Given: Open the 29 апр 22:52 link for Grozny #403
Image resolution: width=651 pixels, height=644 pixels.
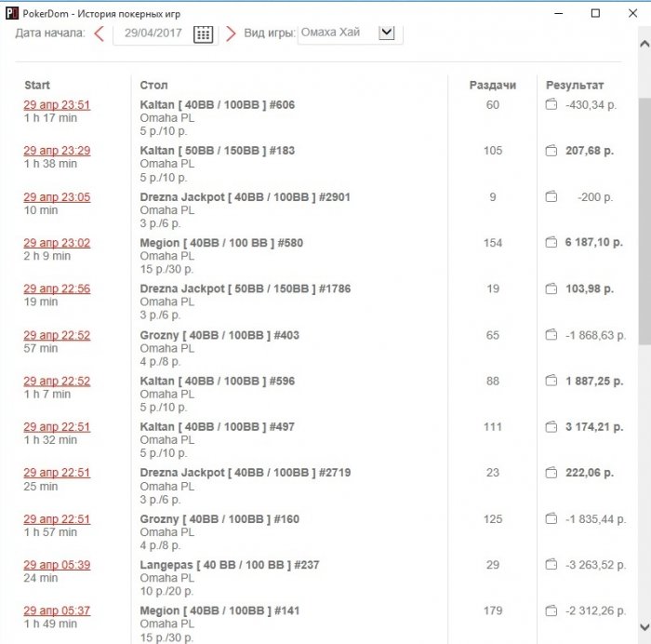Looking at the screenshot, I should pyautogui.click(x=57, y=335).
